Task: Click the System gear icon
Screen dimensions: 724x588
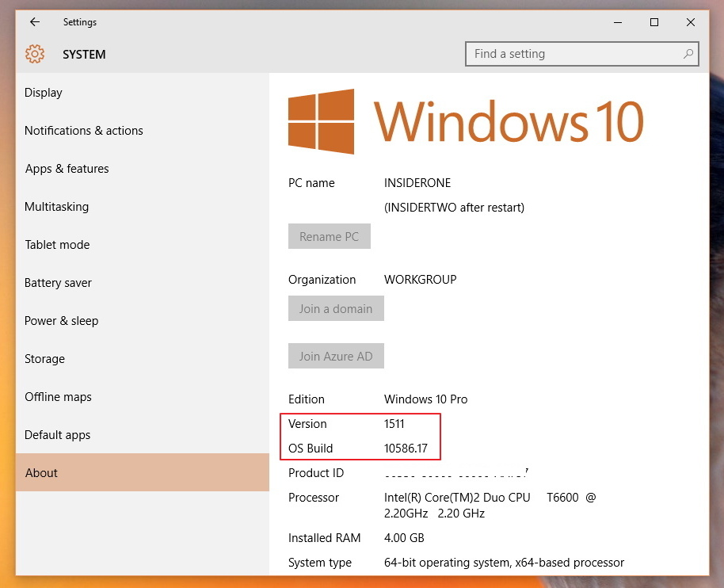Action: coord(35,54)
